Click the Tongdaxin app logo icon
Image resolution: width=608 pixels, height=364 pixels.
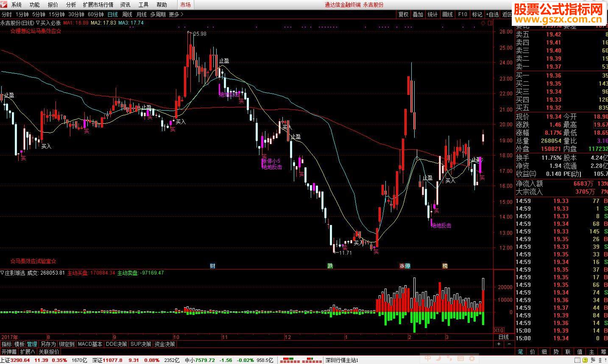5,5
